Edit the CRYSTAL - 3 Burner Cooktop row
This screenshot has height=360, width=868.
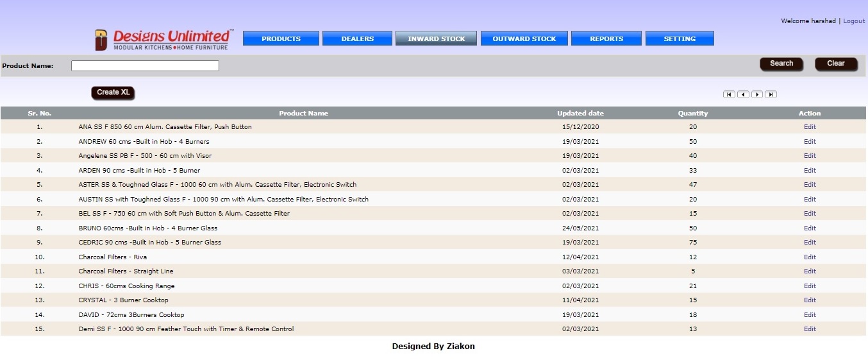point(810,300)
